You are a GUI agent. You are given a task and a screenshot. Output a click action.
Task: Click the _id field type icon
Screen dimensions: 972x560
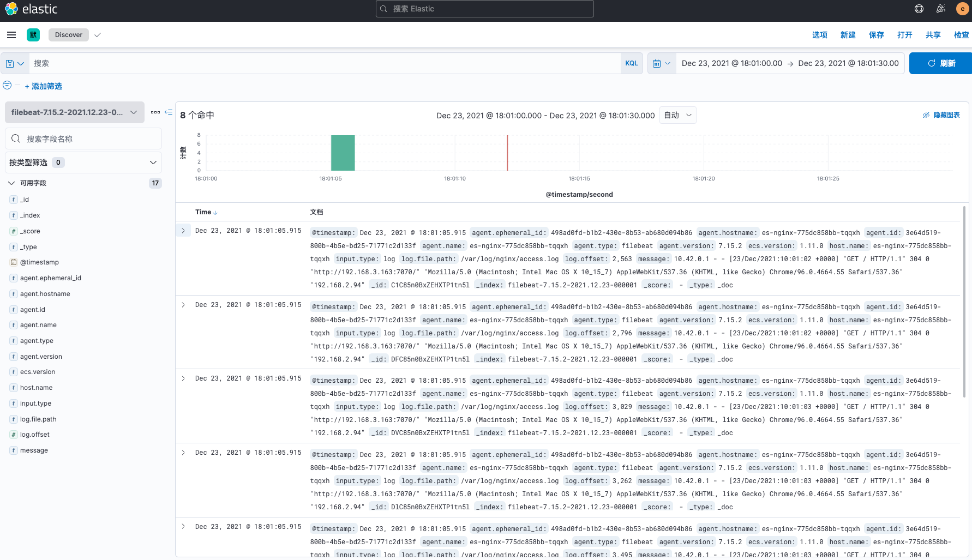[x=14, y=200]
